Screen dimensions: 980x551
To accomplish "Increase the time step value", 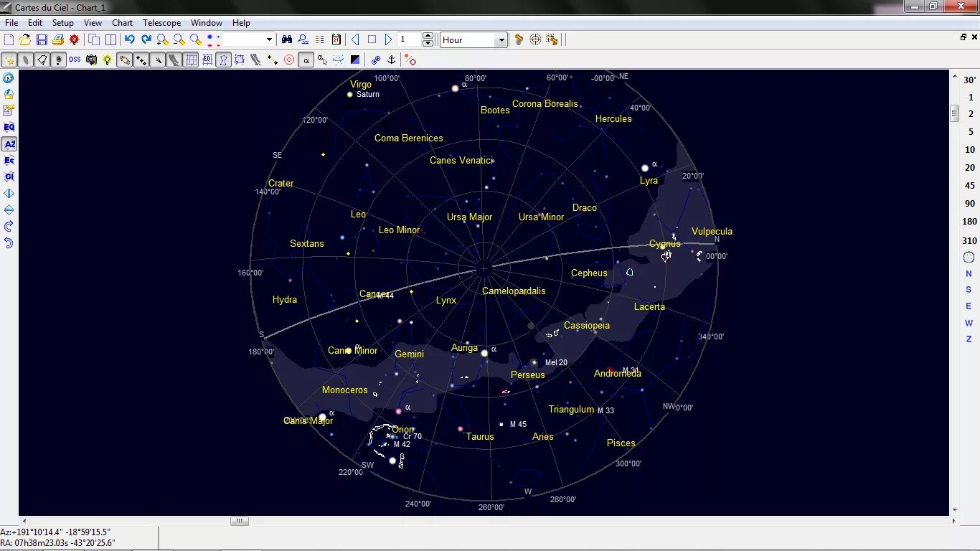I will [428, 36].
